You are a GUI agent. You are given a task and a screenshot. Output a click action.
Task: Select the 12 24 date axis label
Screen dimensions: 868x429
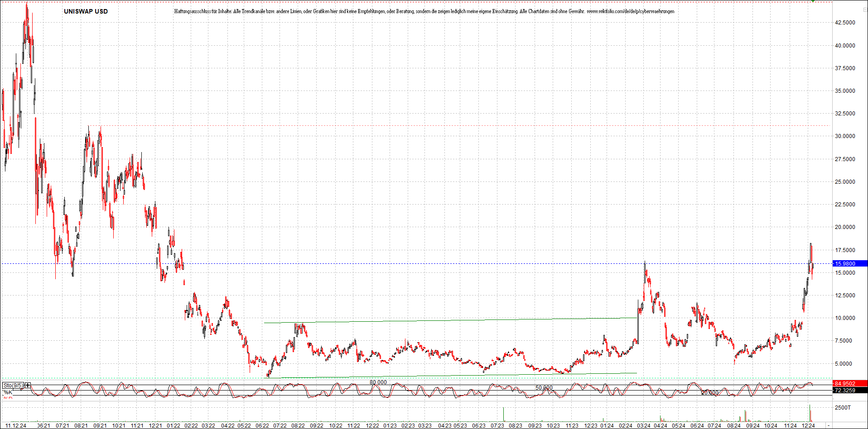[808, 426]
